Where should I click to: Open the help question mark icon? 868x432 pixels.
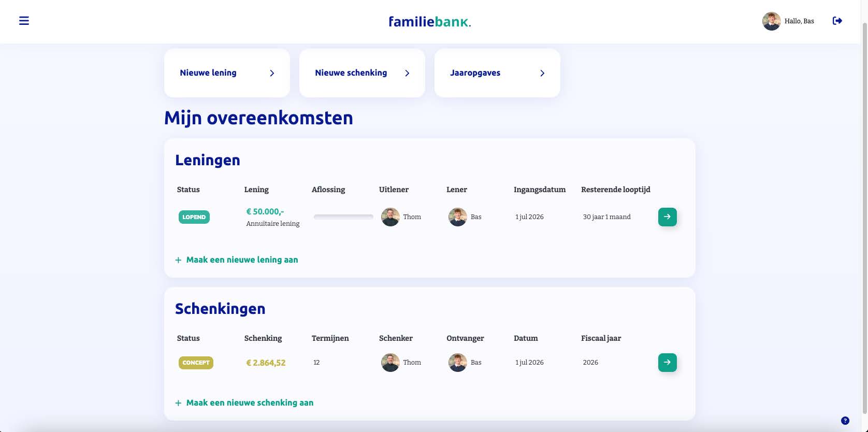pos(845,421)
